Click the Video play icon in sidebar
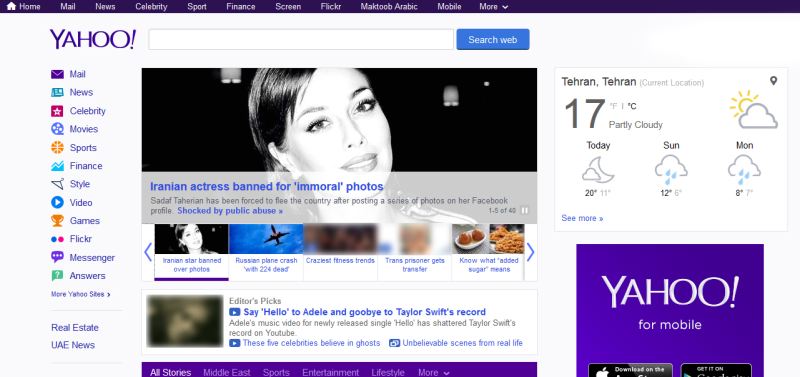This screenshot has height=377, width=800. [x=57, y=203]
